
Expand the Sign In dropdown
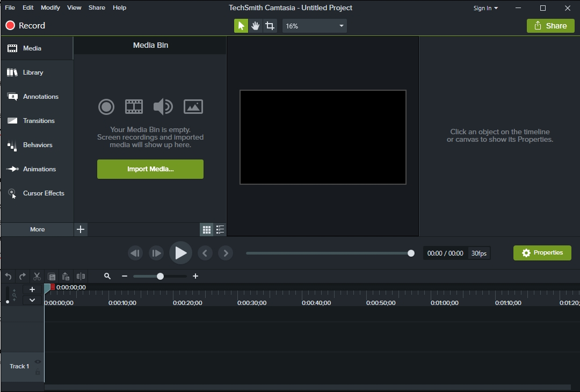tap(485, 8)
